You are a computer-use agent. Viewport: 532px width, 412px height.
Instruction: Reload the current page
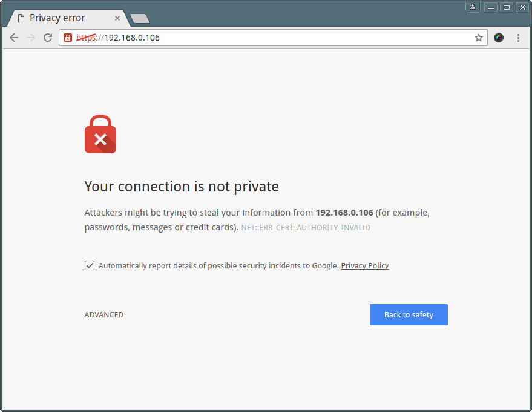point(48,38)
